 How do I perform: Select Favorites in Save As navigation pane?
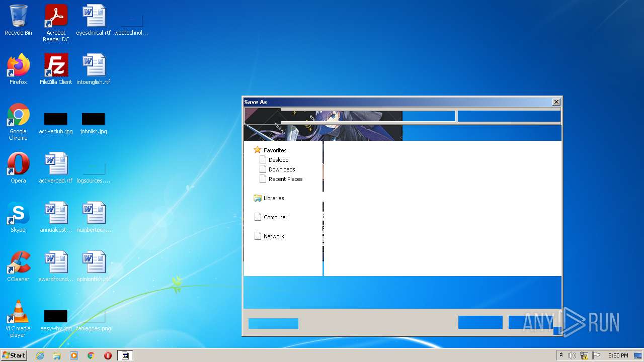click(270, 150)
